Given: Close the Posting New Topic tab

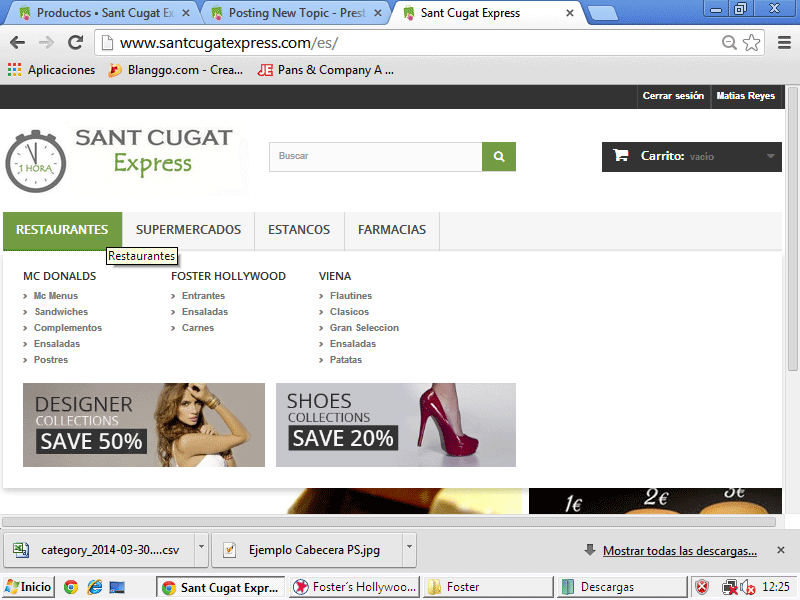Looking at the screenshot, I should [x=378, y=13].
